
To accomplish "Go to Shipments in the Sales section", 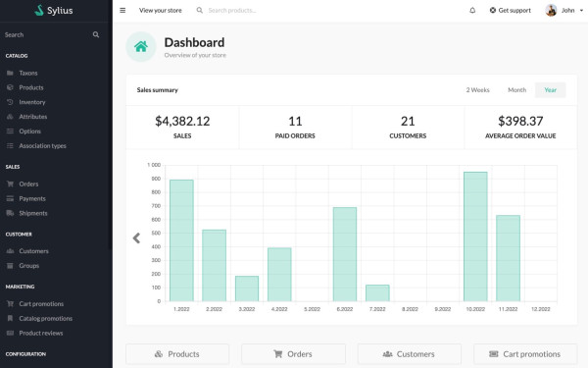I will 33,213.
